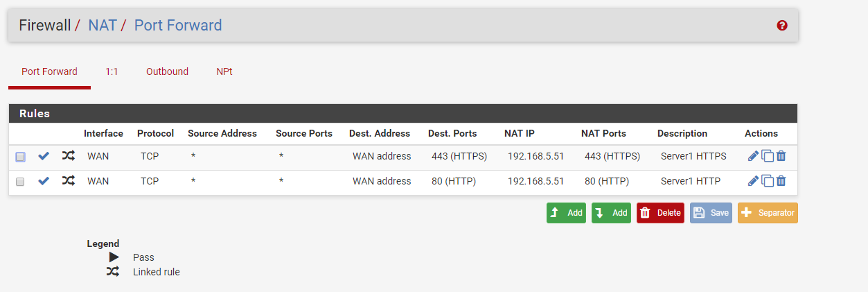Open the help question mark icon
Viewport: 868px width, 292px height.
pos(782,26)
